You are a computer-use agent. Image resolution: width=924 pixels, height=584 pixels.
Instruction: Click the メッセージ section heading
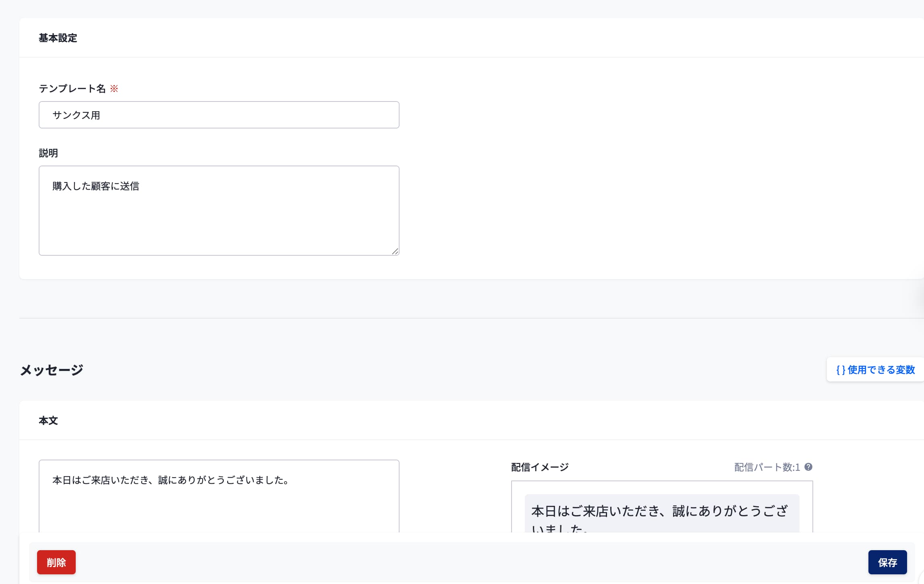(52, 370)
